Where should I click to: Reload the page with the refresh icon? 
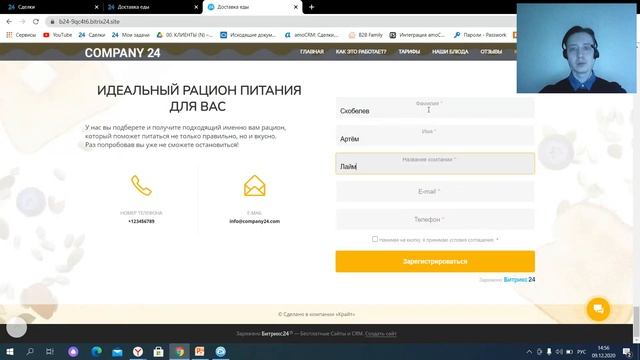click(x=36, y=22)
